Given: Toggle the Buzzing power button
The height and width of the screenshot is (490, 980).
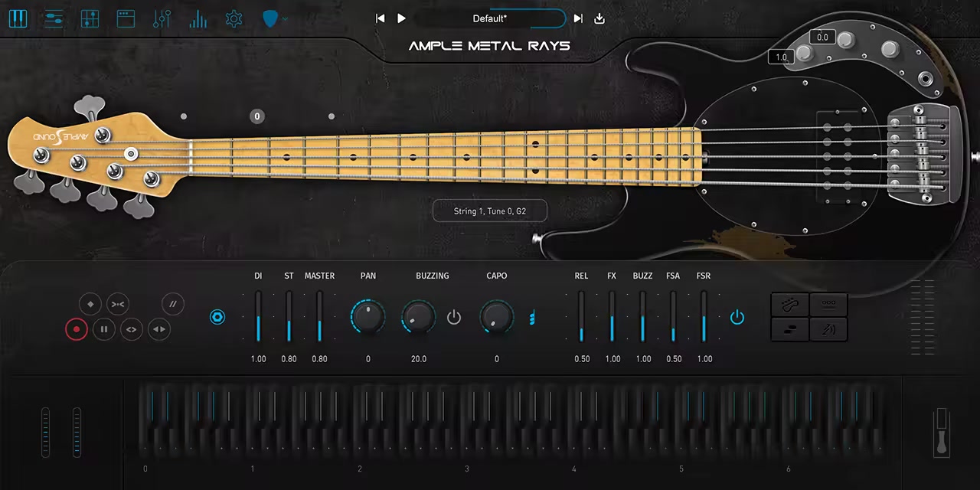Looking at the screenshot, I should click(x=454, y=317).
